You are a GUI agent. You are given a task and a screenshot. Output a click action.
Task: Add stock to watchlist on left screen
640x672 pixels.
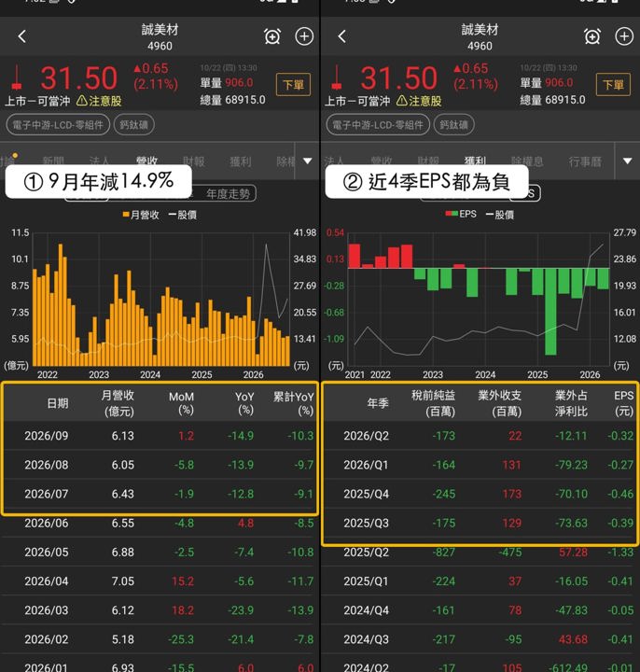coord(304,36)
